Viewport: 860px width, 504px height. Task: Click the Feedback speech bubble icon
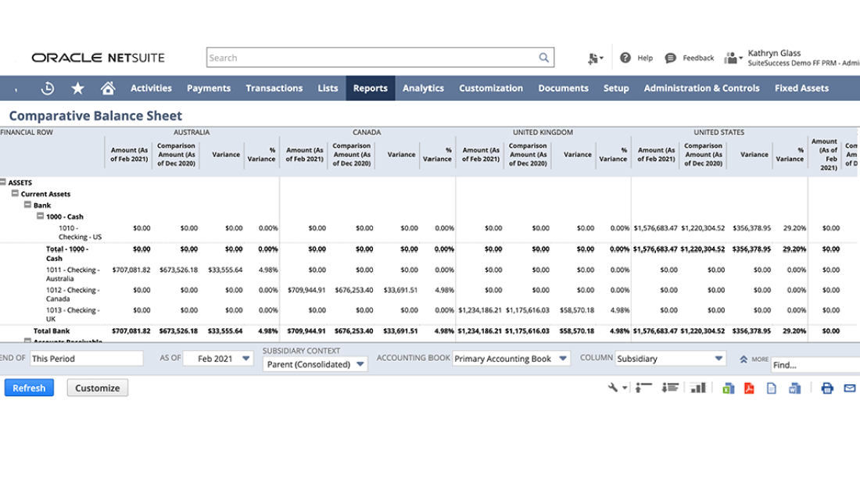(670, 58)
